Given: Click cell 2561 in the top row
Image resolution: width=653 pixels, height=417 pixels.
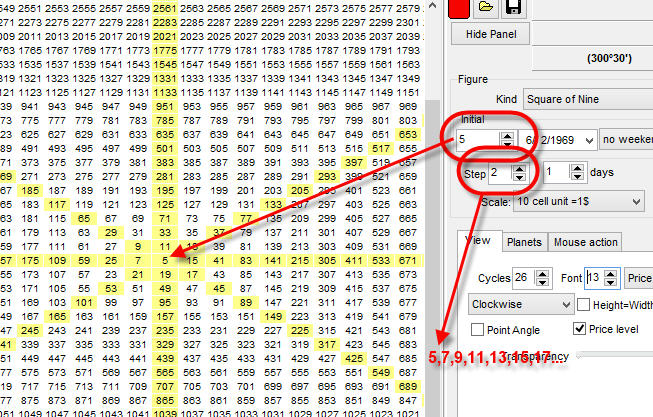Looking at the screenshot, I should tap(165, 8).
